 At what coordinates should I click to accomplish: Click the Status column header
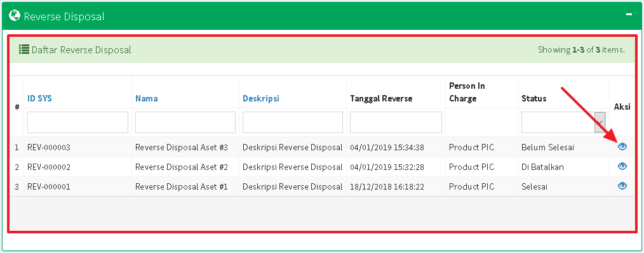(534, 98)
